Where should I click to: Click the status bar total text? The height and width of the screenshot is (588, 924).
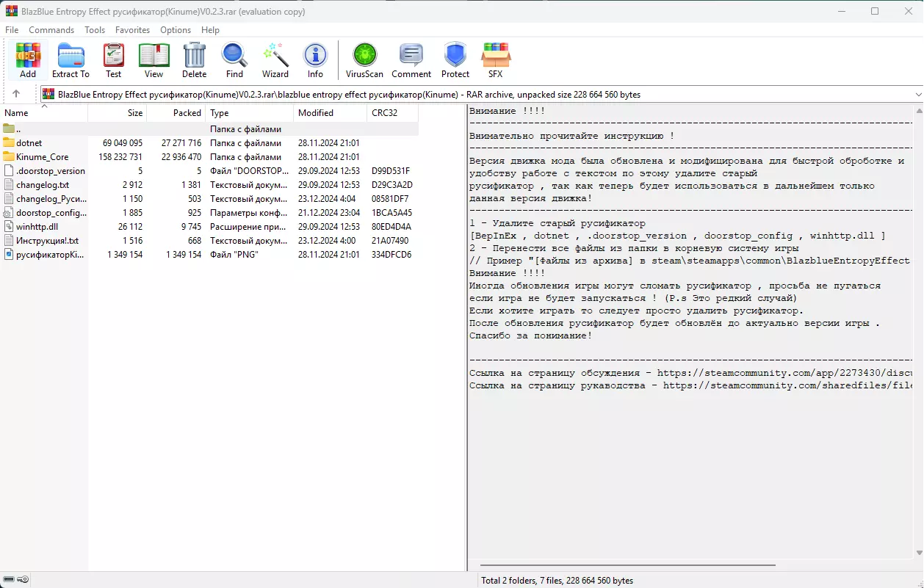[557, 580]
